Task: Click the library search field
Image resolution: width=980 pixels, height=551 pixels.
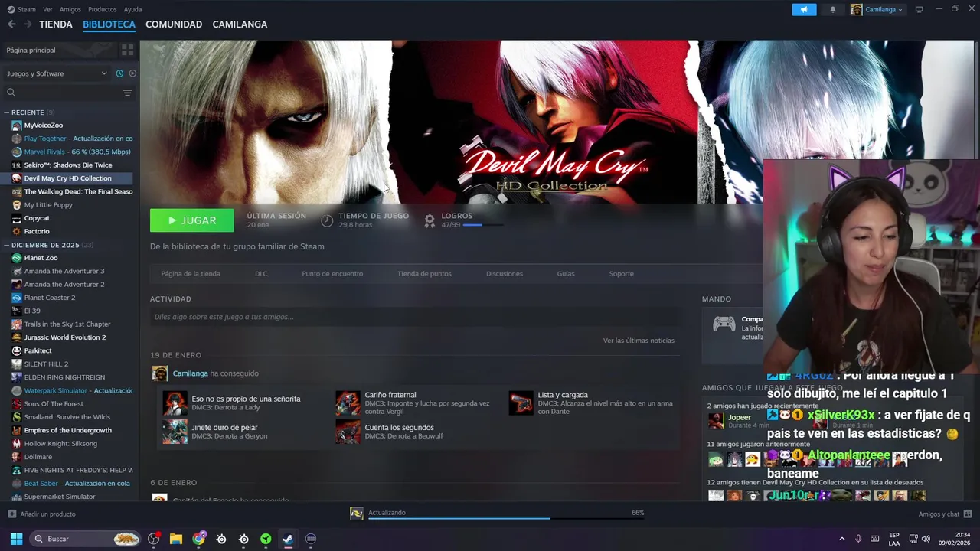Action: pos(67,93)
